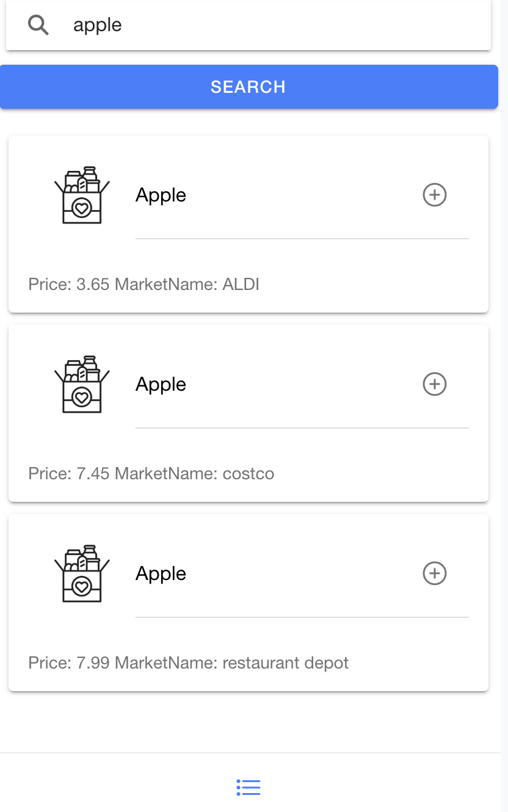Click the Apple title in the ALDI card
Image resolution: width=508 pixels, height=812 pixels.
click(x=161, y=195)
